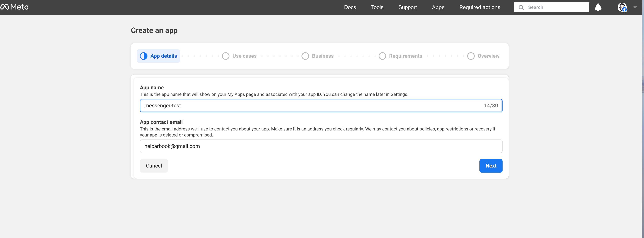
Task: Click the Cancel button
Action: 154,165
